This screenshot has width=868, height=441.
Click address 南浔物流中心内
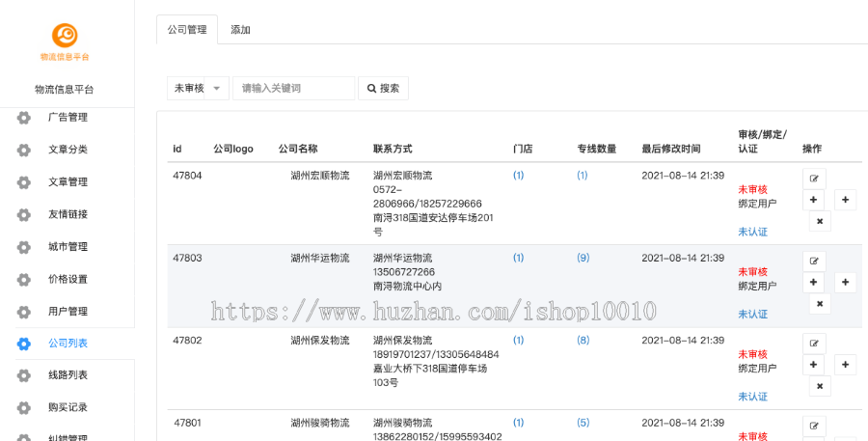407,287
